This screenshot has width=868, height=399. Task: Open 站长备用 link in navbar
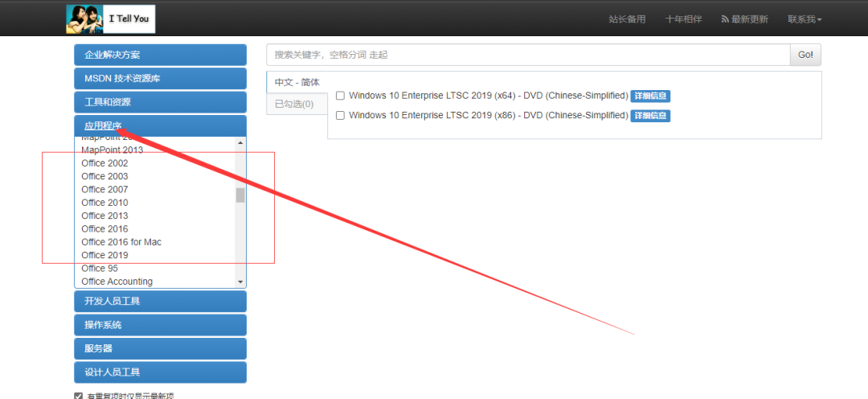tap(627, 19)
